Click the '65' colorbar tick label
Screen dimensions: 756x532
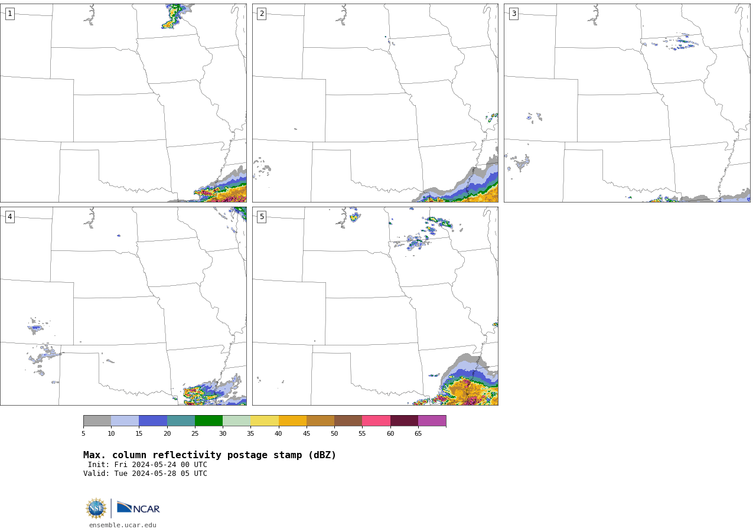pyautogui.click(x=418, y=434)
